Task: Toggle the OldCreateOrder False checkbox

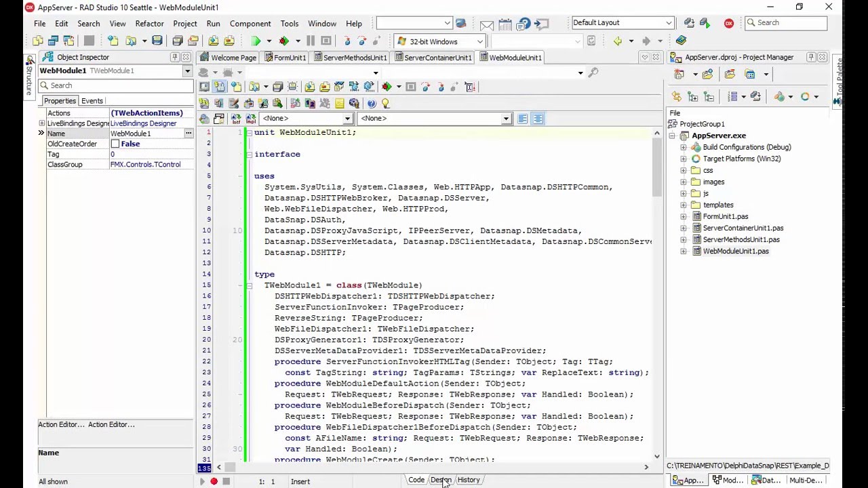Action: tap(115, 144)
